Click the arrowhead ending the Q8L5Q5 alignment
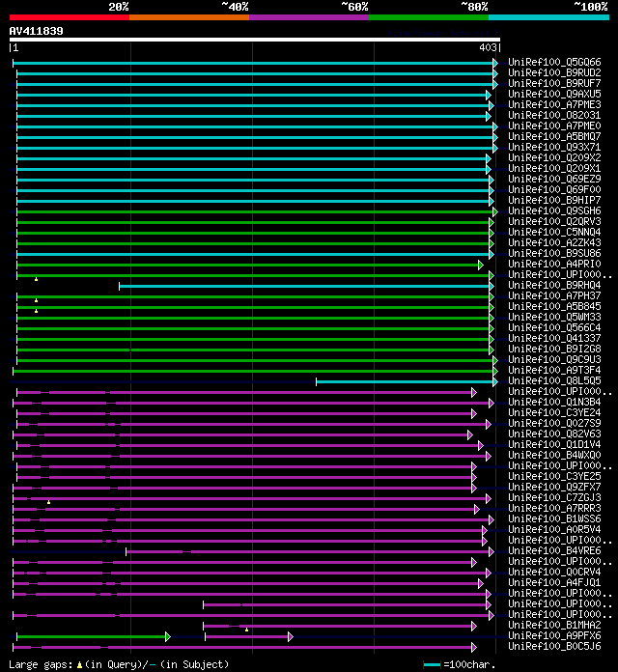 tap(495, 381)
